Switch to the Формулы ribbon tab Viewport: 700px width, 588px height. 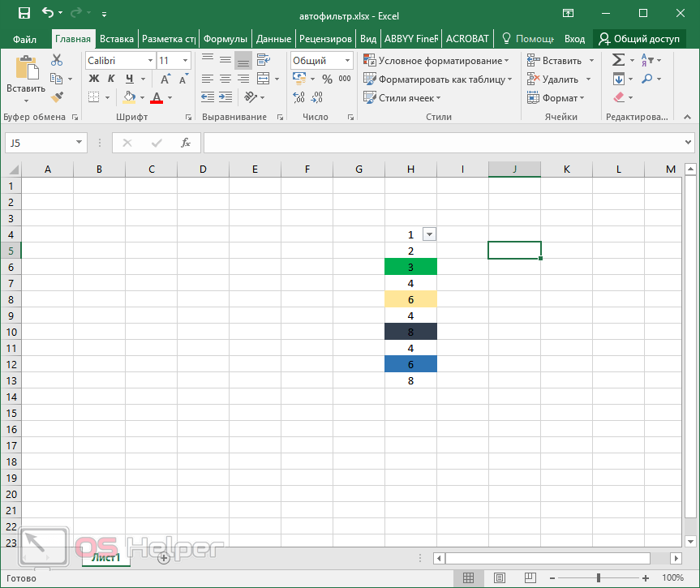point(225,38)
